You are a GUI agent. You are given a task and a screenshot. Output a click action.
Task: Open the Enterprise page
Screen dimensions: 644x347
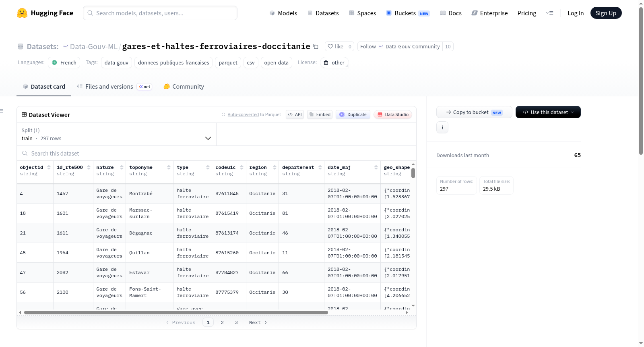[489, 13]
